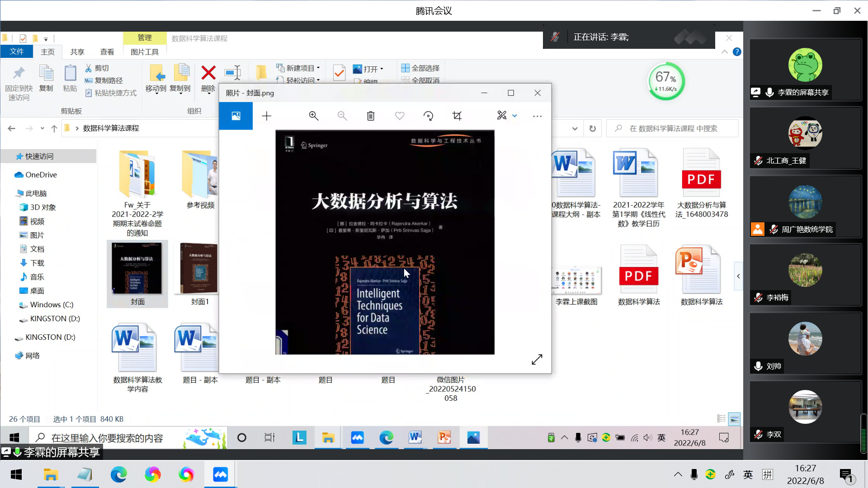Favorite the image with the heart icon

pos(400,116)
